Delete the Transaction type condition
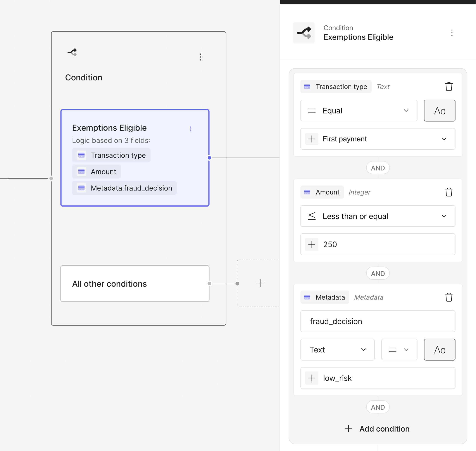The height and width of the screenshot is (451, 476). click(449, 87)
